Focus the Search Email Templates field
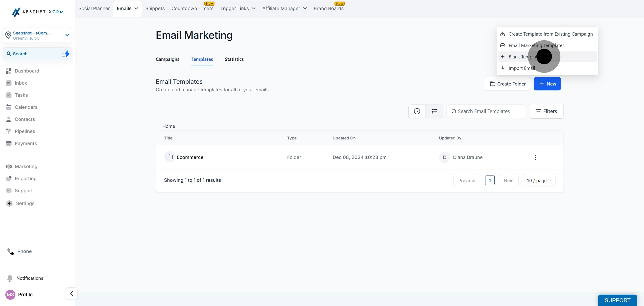The width and height of the screenshot is (644, 306). pyautogui.click(x=486, y=111)
